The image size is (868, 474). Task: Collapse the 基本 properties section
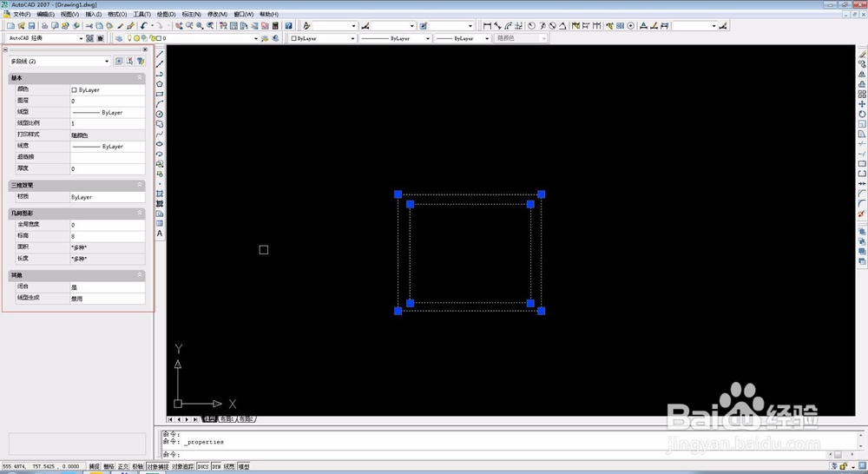pos(140,77)
